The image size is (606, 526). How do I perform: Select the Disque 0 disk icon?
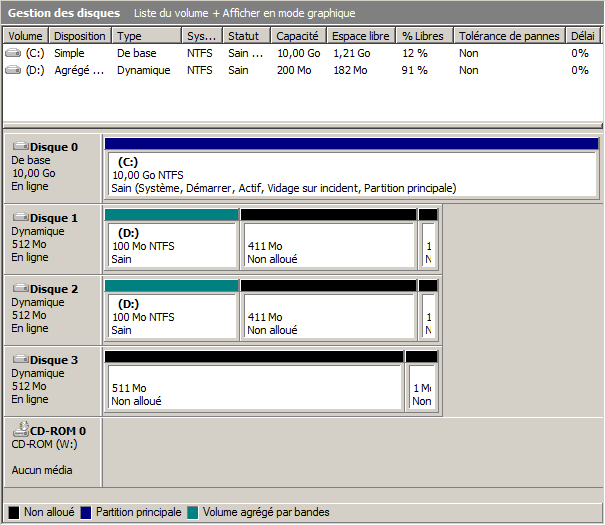[20, 147]
